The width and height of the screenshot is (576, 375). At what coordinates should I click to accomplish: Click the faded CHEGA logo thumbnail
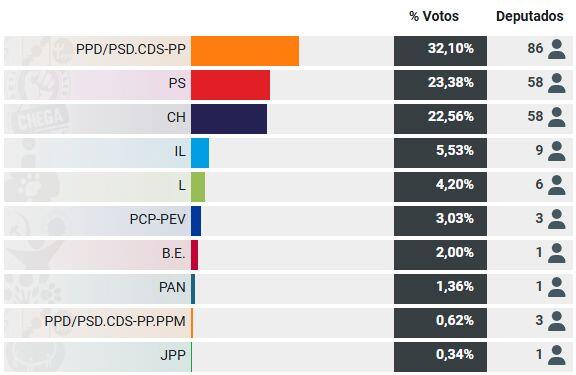click(x=40, y=119)
